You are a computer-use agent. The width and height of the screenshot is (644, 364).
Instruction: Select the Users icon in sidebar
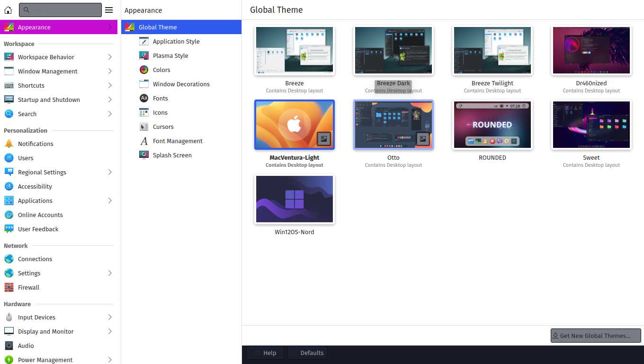click(x=9, y=158)
